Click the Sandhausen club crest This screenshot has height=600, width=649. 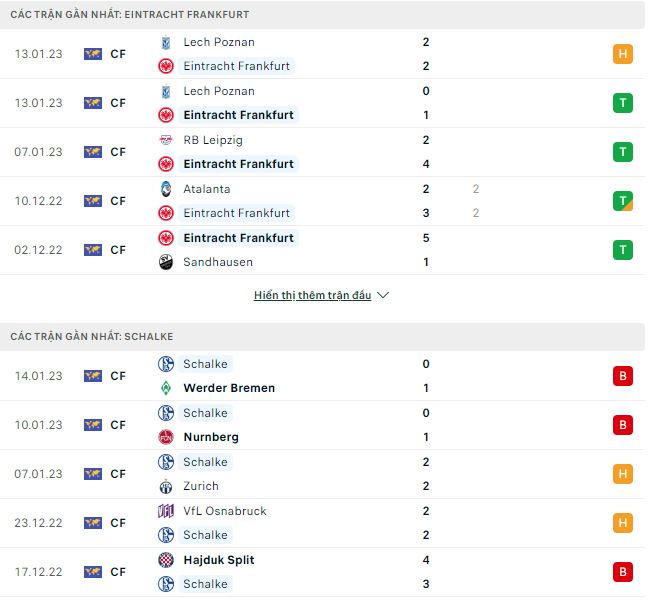pos(166,262)
